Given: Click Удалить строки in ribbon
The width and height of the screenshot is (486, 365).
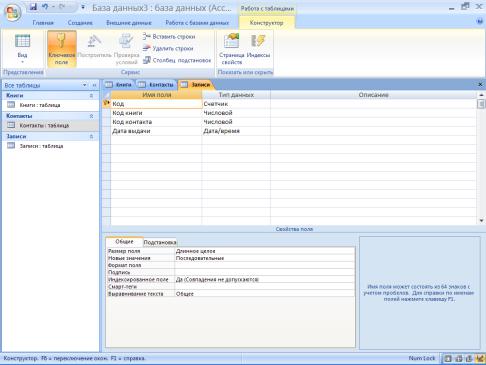Looking at the screenshot, I should (x=168, y=48).
